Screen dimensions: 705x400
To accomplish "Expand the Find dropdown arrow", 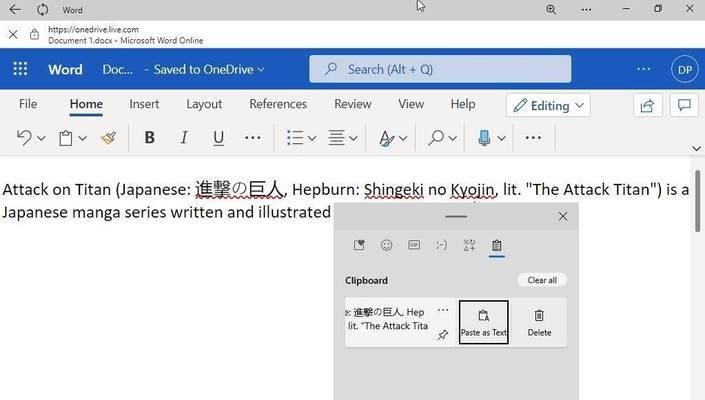I will click(452, 138).
